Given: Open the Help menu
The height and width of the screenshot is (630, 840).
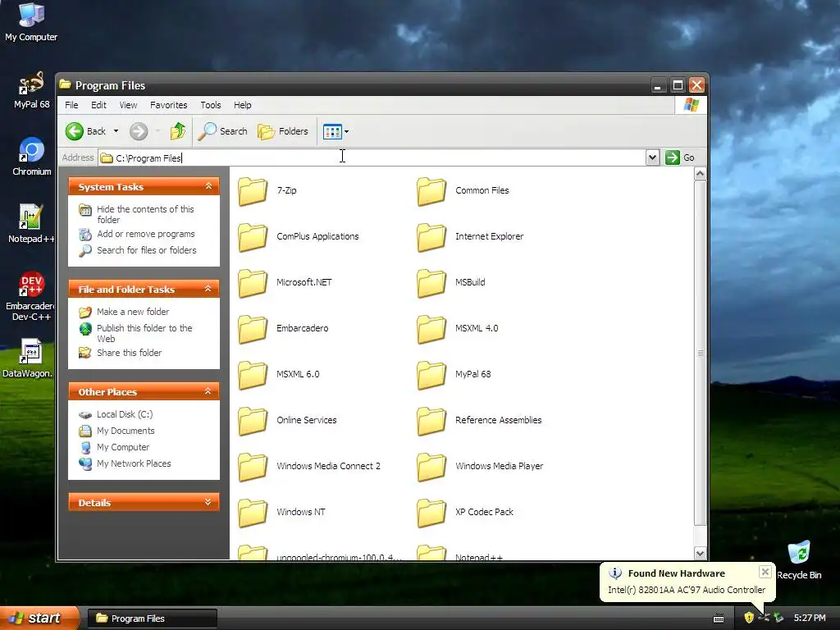Looking at the screenshot, I should pyautogui.click(x=242, y=105).
